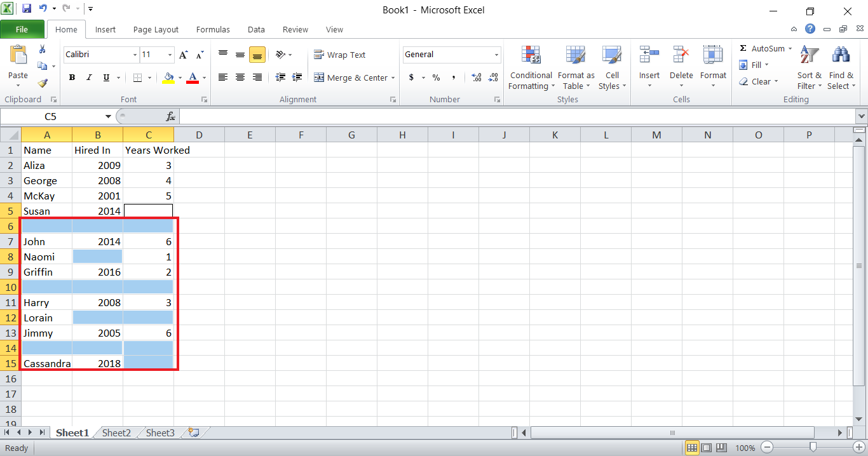Click the Conditional Formatting icon
868x456 pixels.
pyautogui.click(x=531, y=56)
